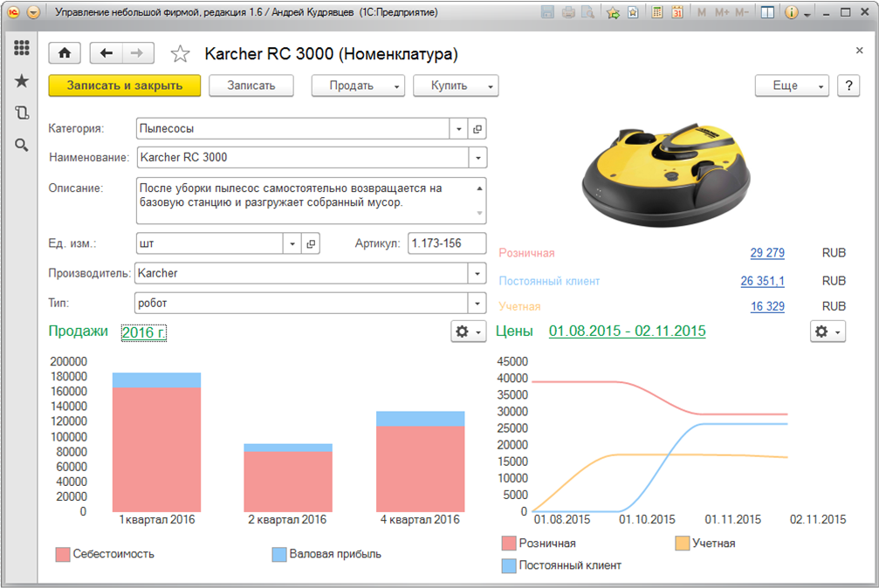Go to the home page button

[x=65, y=53]
